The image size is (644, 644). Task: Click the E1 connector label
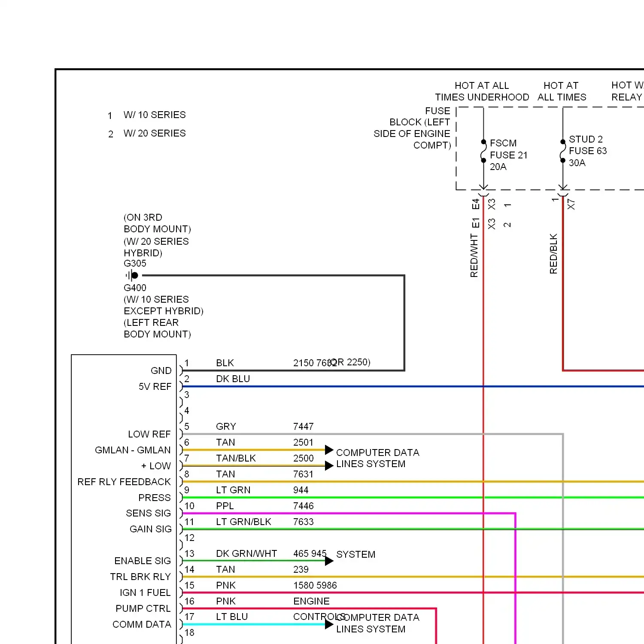475,223
